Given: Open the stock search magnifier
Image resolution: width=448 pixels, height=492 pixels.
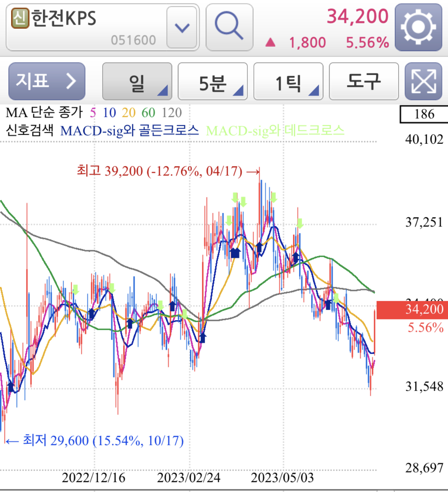Looking at the screenshot, I should [x=229, y=28].
